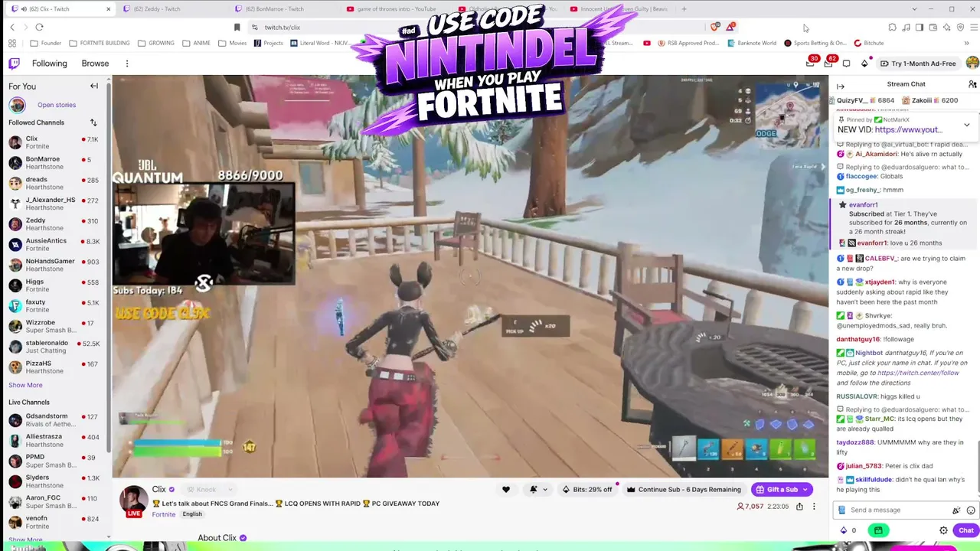Toggle the browser sidebar panel
The width and height of the screenshot is (980, 551).
pyautogui.click(x=920, y=28)
